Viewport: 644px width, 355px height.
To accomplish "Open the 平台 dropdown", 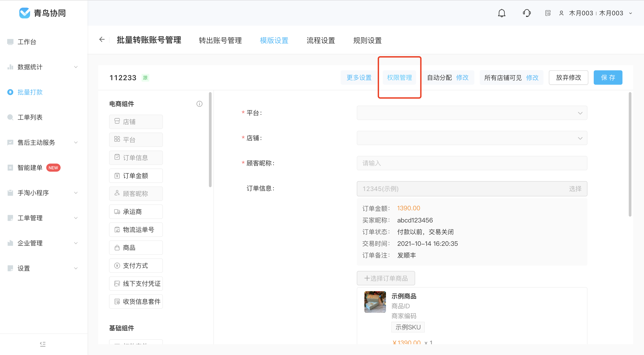I will [472, 113].
